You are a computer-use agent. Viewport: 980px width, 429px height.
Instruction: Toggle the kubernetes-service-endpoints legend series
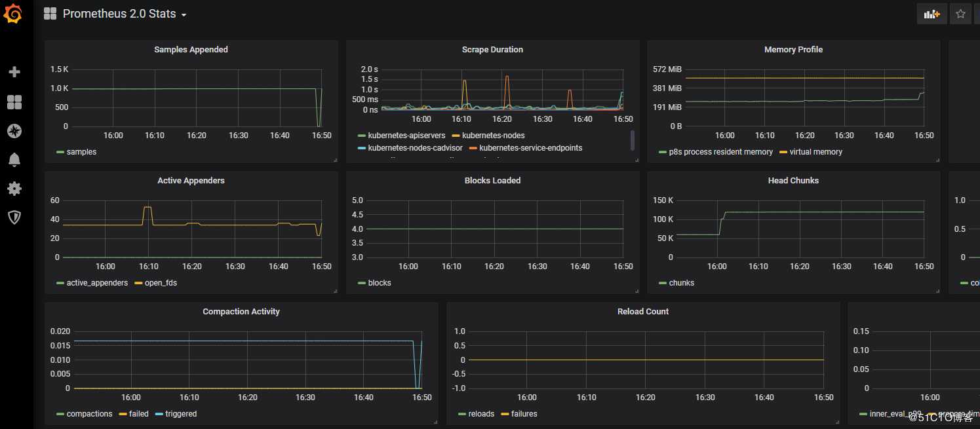tap(531, 148)
